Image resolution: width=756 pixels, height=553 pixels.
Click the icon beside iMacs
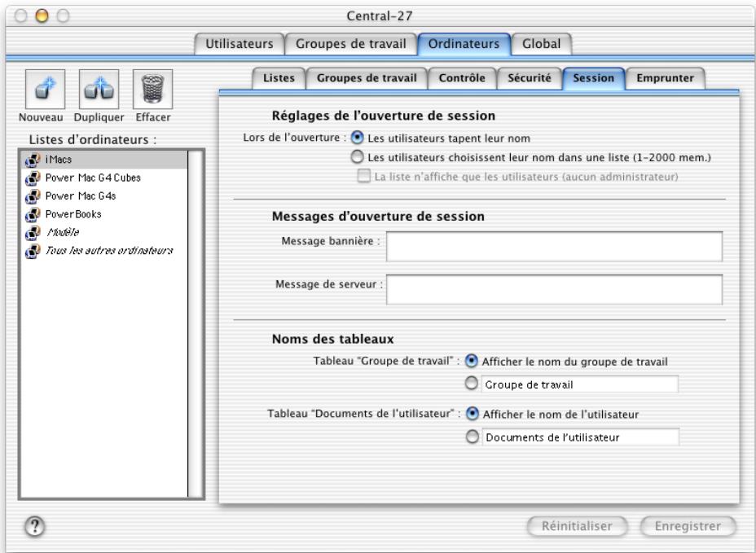coord(33,160)
